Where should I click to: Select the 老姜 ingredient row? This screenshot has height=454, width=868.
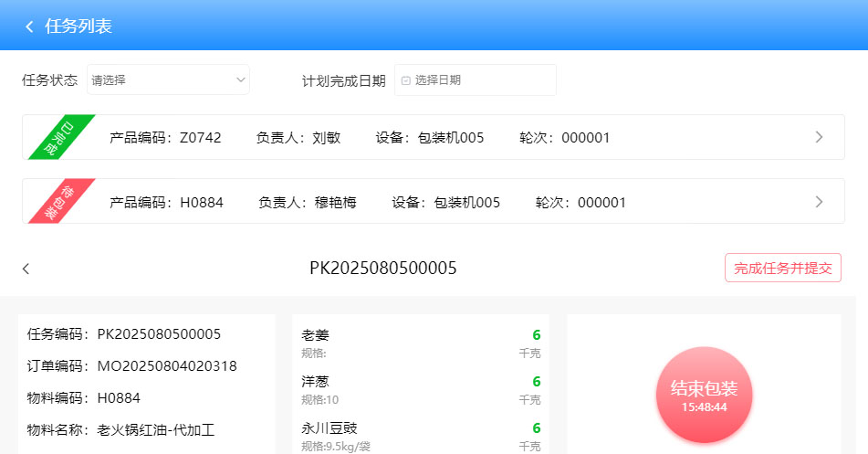click(x=421, y=343)
